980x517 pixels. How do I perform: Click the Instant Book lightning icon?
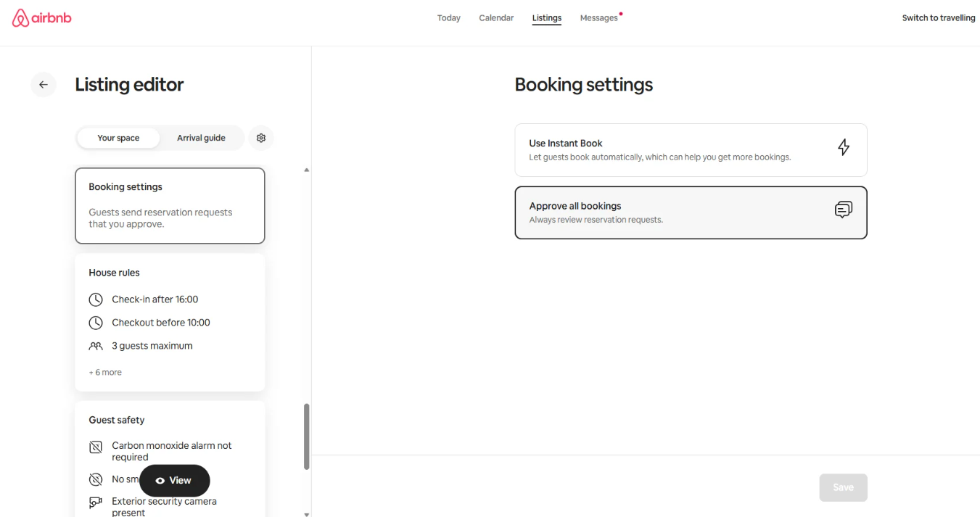(x=844, y=147)
